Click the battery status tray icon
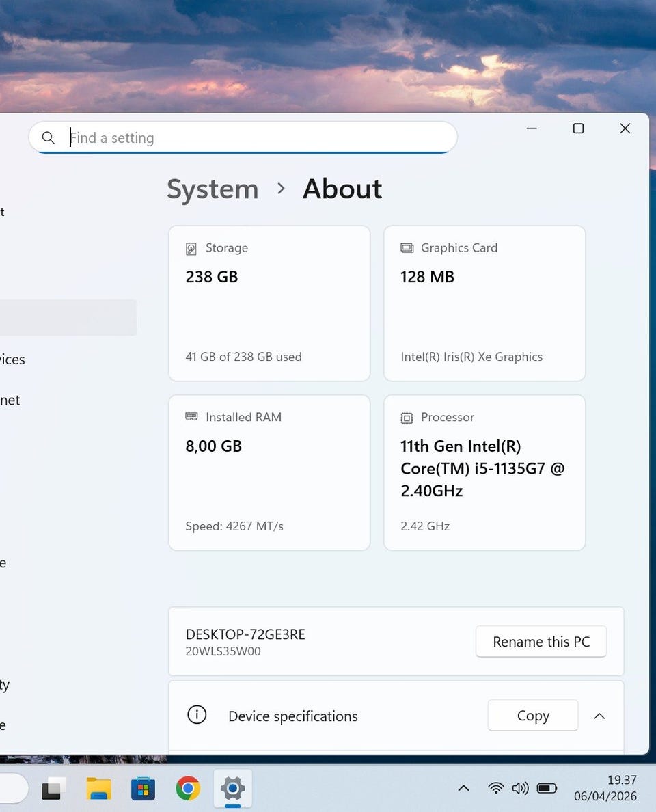Screen dimensions: 656x812 (547, 788)
